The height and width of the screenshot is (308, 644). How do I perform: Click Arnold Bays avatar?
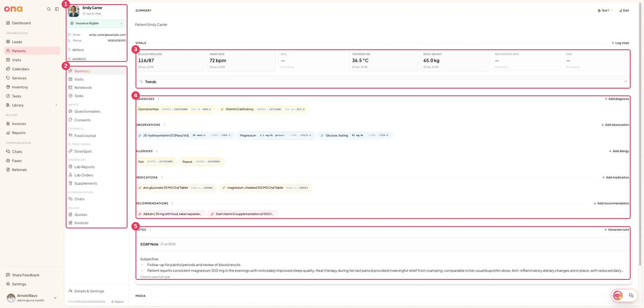tap(11, 298)
